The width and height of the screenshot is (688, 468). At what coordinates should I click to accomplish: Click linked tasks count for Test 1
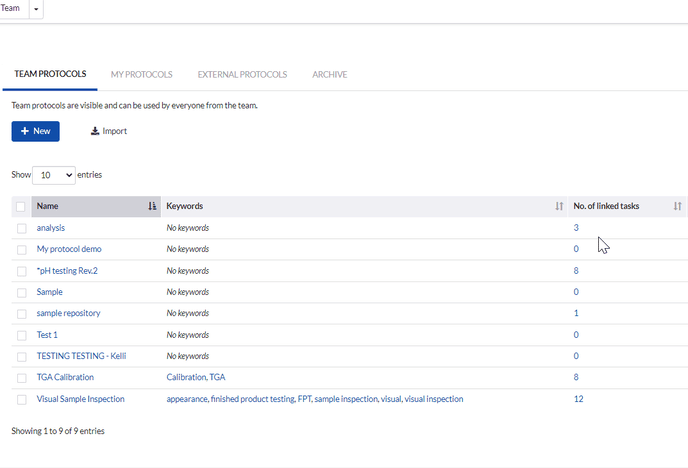[576, 335]
